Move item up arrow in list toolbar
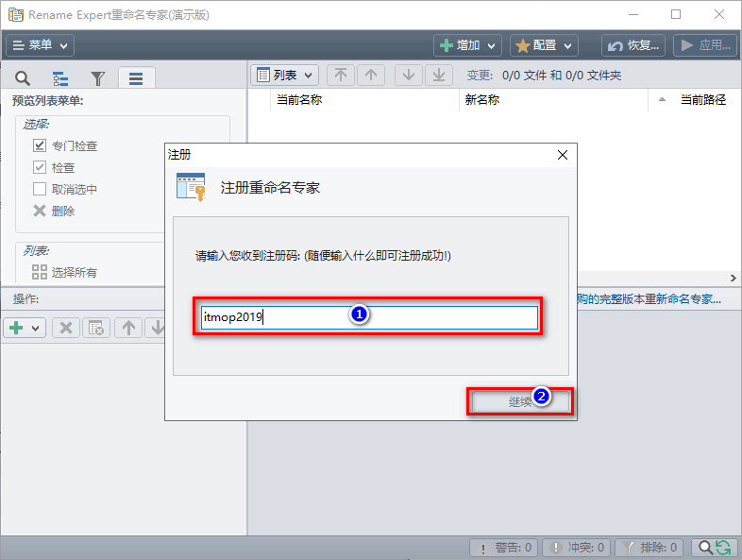 point(371,75)
